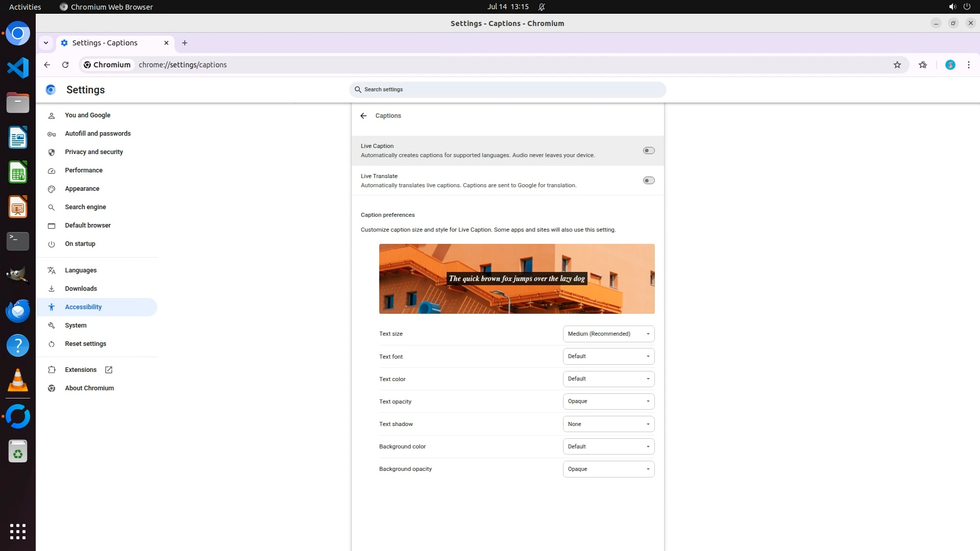
Task: Open the new tab plus button
Action: tap(185, 43)
